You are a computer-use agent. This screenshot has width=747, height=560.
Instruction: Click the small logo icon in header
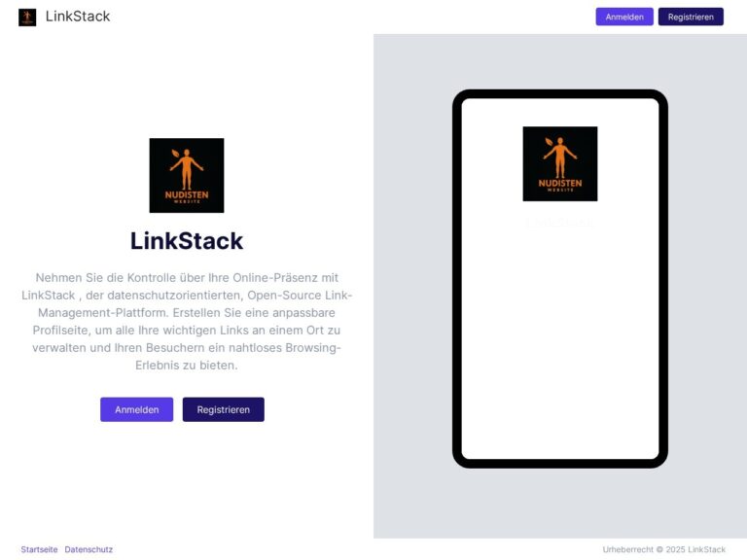[x=27, y=17]
